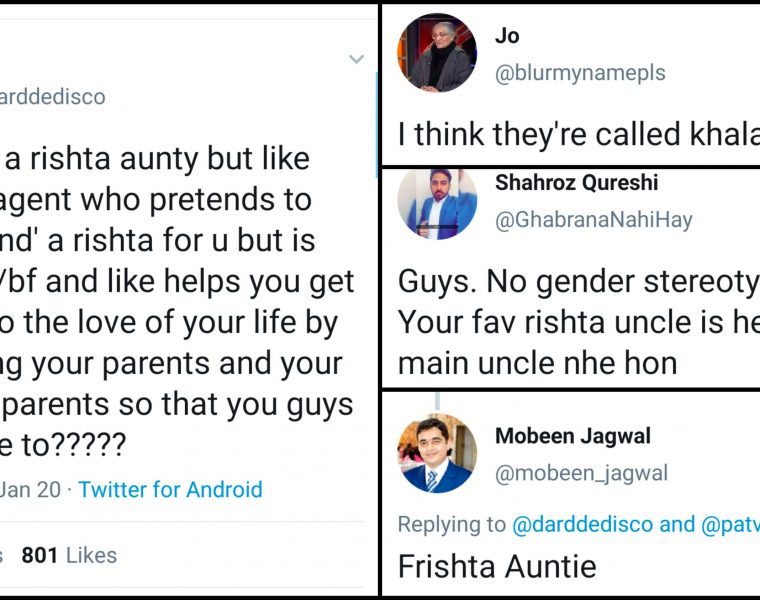Open the @blurmynamepls handle
The width and height of the screenshot is (760, 600).
(x=580, y=73)
